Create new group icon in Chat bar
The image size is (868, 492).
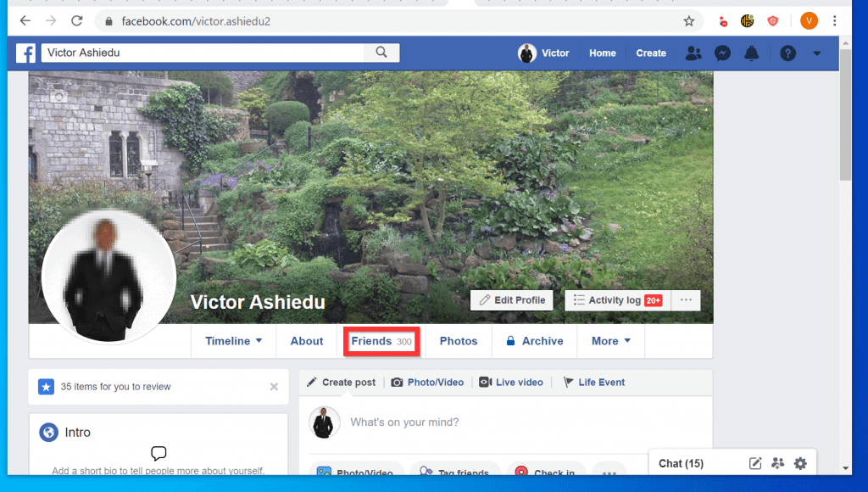778,463
